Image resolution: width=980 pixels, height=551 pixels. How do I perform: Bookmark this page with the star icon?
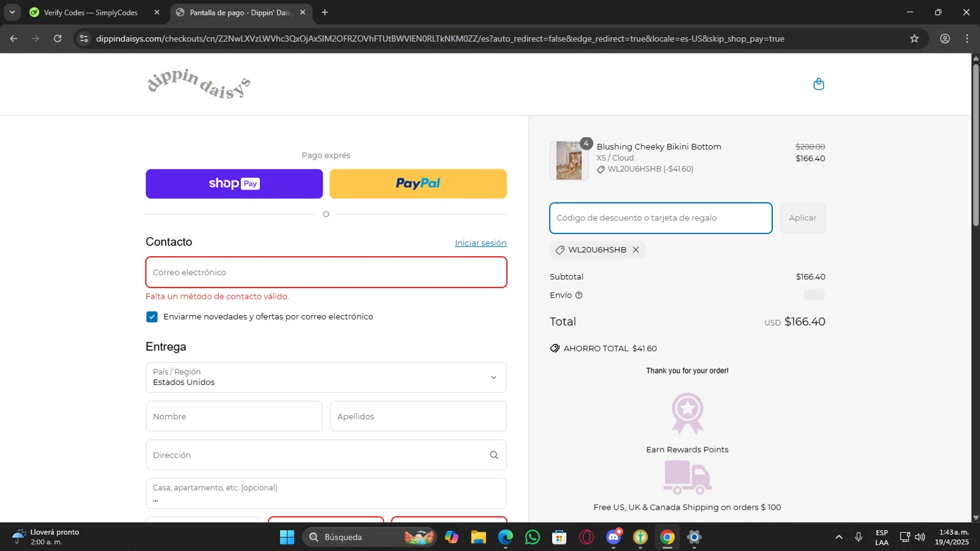click(914, 39)
